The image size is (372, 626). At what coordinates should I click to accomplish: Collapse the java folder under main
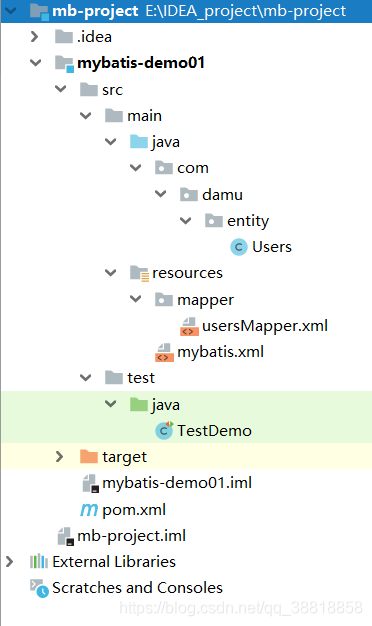pyautogui.click(x=111, y=142)
